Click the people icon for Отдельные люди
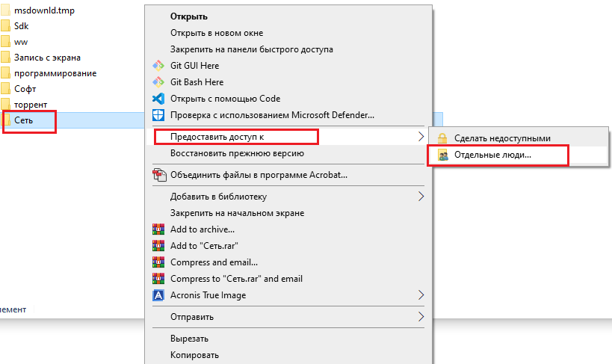612x364 pixels. 442,155
